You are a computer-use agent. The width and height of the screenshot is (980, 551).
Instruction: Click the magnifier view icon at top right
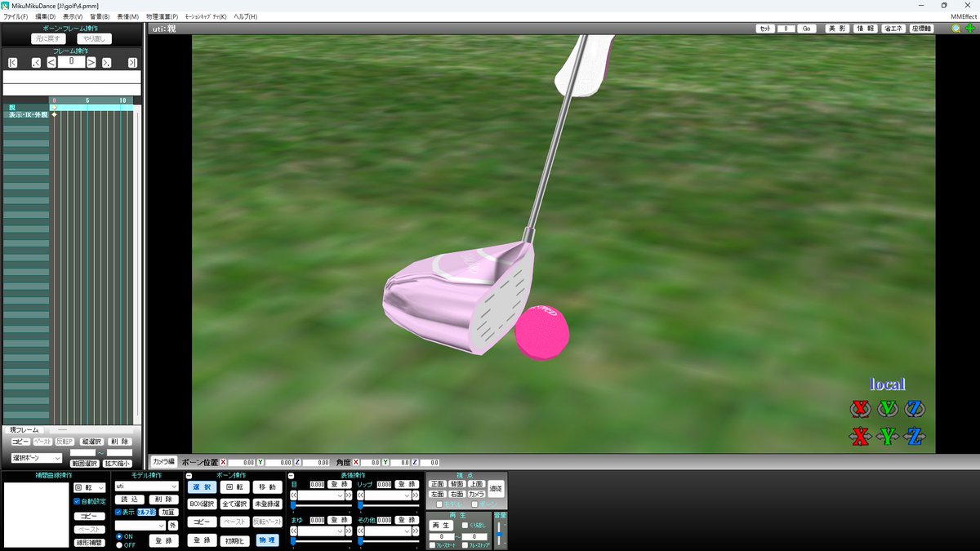pyautogui.click(x=956, y=29)
